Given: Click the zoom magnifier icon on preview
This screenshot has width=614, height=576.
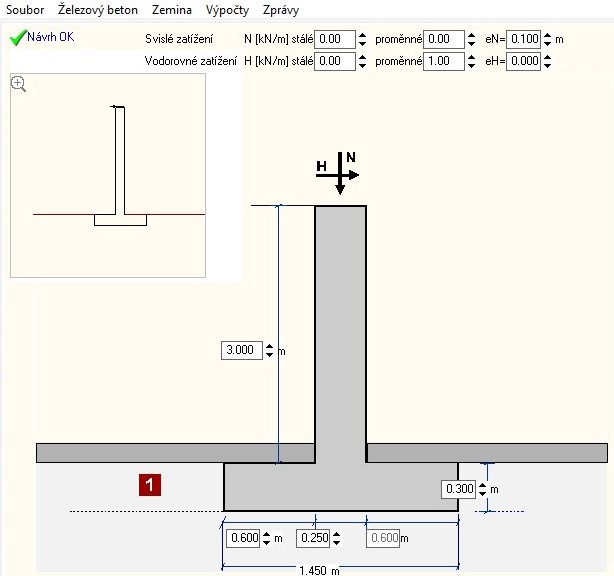Looking at the screenshot, I should coord(18,84).
